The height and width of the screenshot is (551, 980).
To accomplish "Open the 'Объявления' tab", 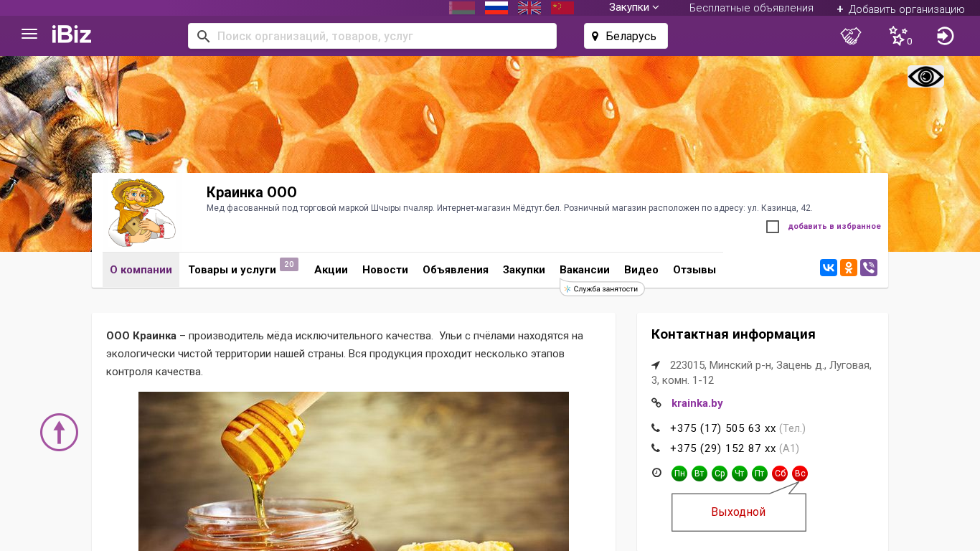I will click(x=456, y=270).
